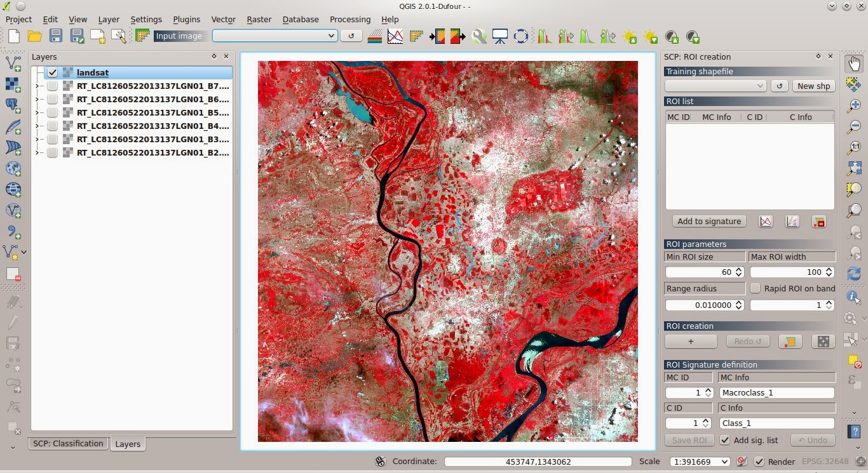Screen dimensions: 868x473
Task: Increase Min ROI size with its stepper arrow
Action: coord(739,269)
